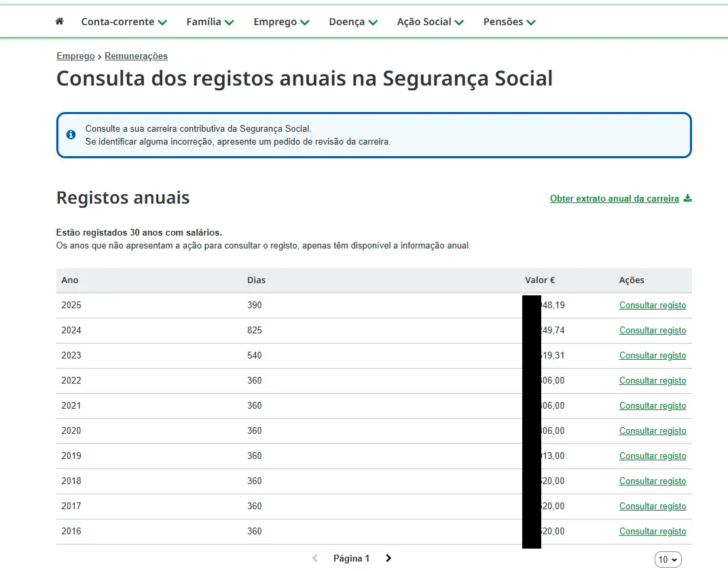Click the previous page arrow
The height and width of the screenshot is (571, 728).
[314, 558]
